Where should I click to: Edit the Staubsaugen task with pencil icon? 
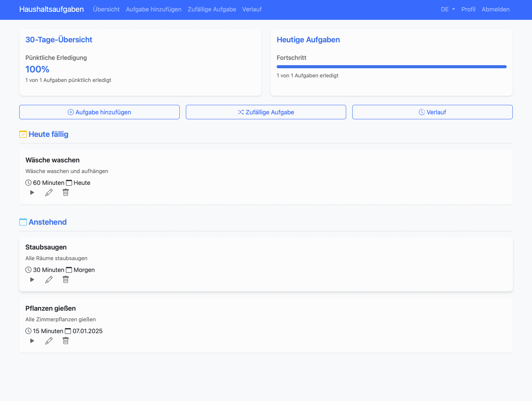click(49, 280)
